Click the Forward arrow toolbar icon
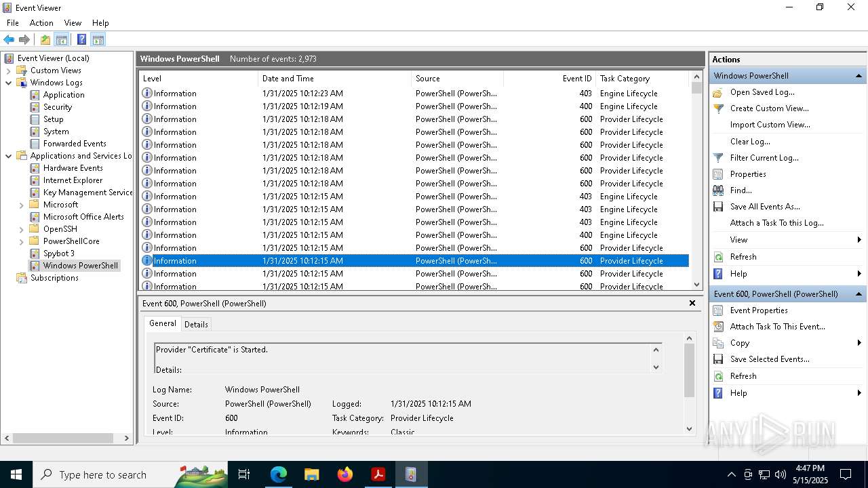 point(24,39)
